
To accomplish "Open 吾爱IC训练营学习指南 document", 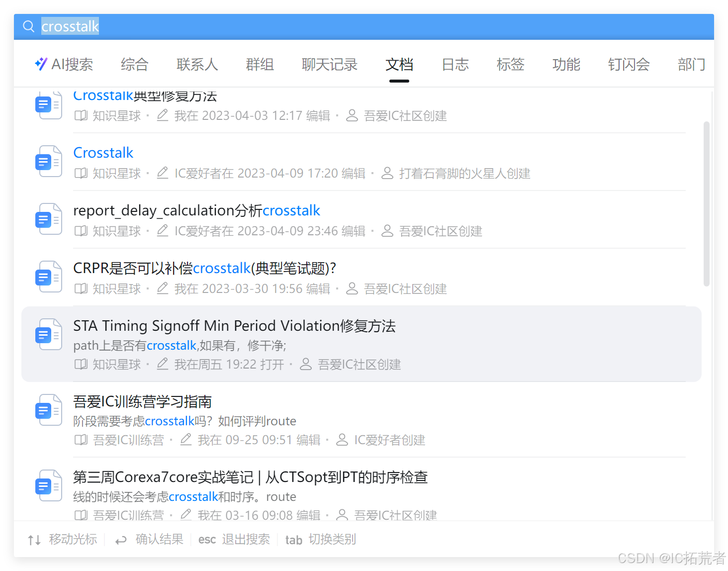I will (x=143, y=401).
